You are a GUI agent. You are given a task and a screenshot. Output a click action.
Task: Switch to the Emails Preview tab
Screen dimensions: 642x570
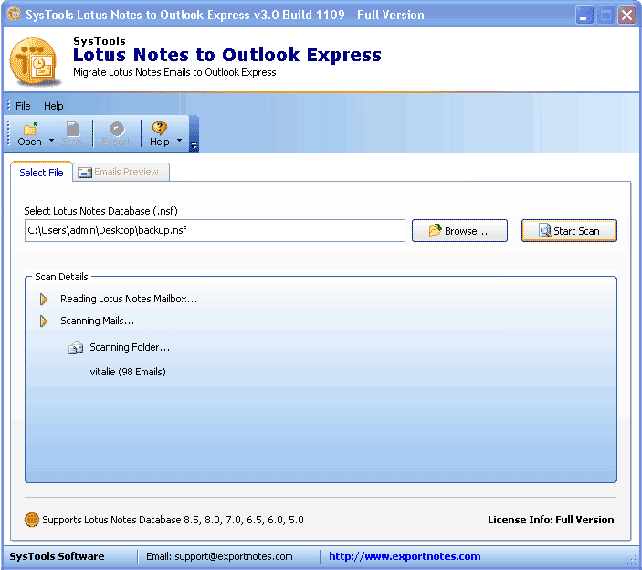coord(121,172)
